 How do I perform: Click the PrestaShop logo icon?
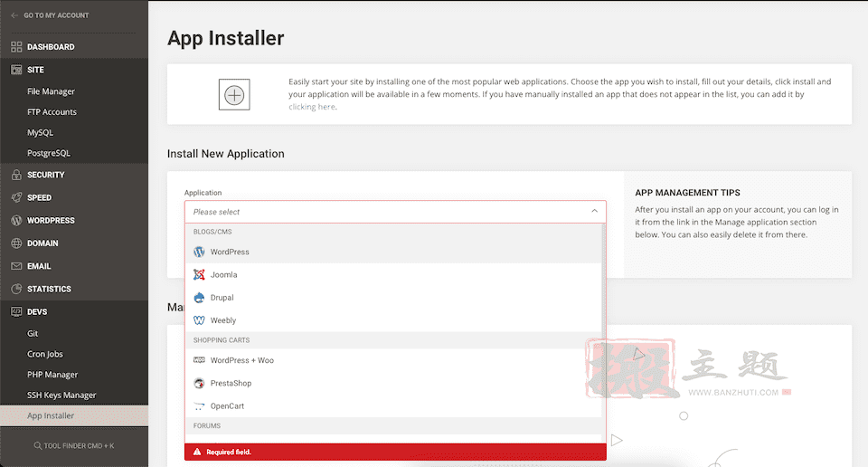coord(199,383)
